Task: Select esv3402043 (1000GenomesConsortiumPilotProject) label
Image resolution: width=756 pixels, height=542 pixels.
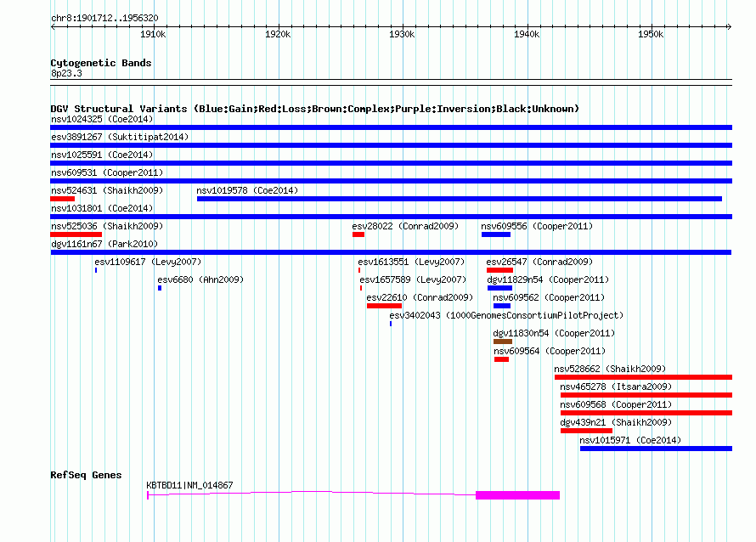Action: pyautogui.click(x=506, y=315)
